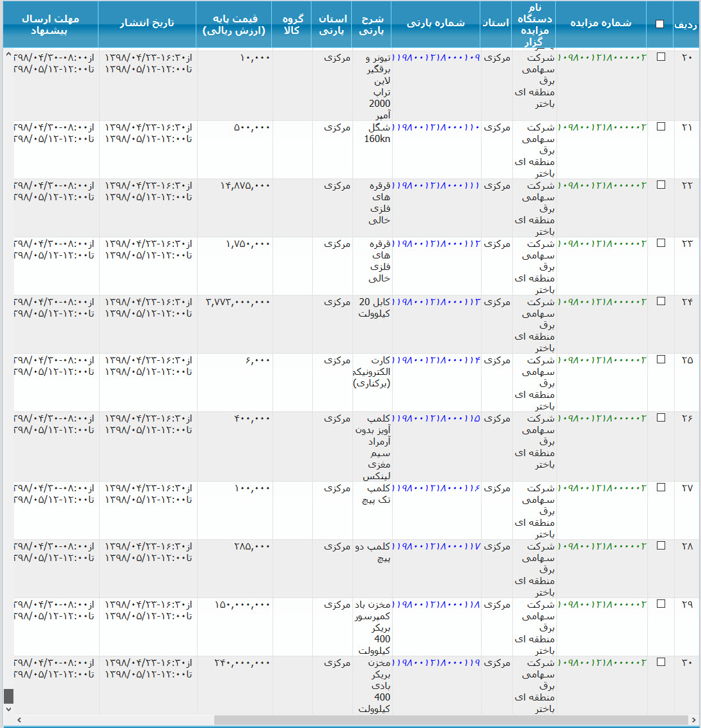Click the مهلت ارسال پیشنهاد column header
This screenshot has width=701, height=728.
tap(50, 24)
